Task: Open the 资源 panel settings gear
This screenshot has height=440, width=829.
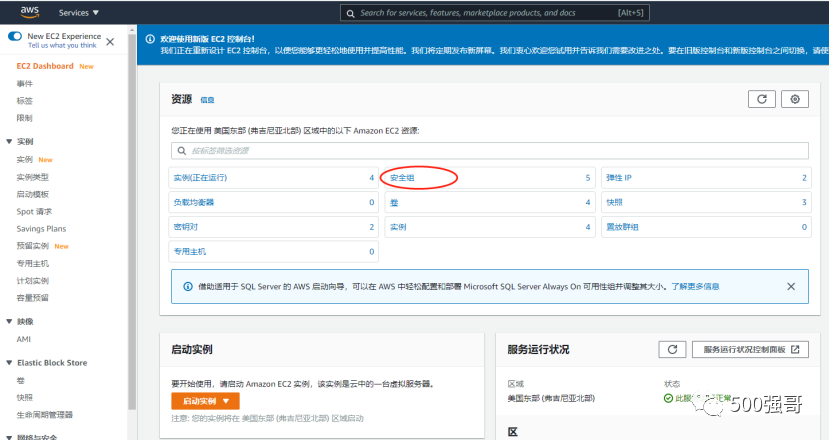Action: 795,99
